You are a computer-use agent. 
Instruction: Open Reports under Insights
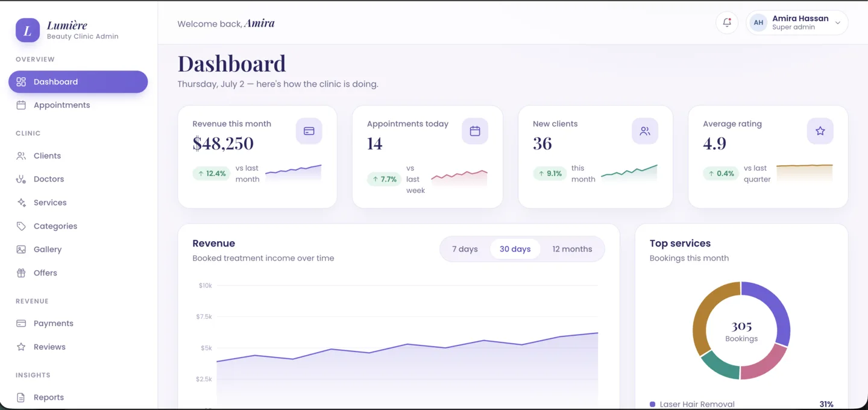click(x=78, y=397)
